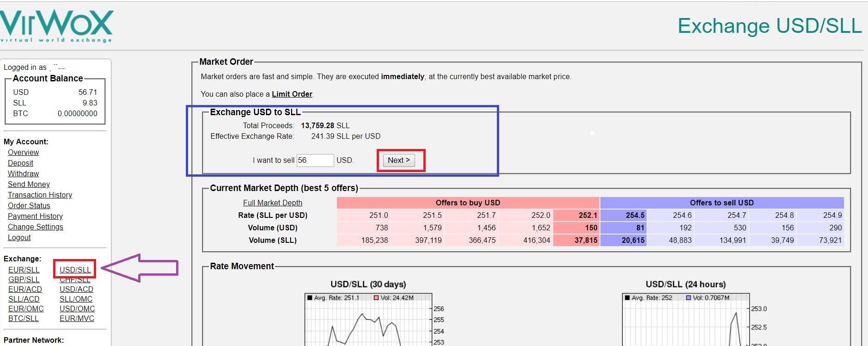The height and width of the screenshot is (346, 868).
Task: Select the 252.0 buy rate cell
Action: pos(526,215)
